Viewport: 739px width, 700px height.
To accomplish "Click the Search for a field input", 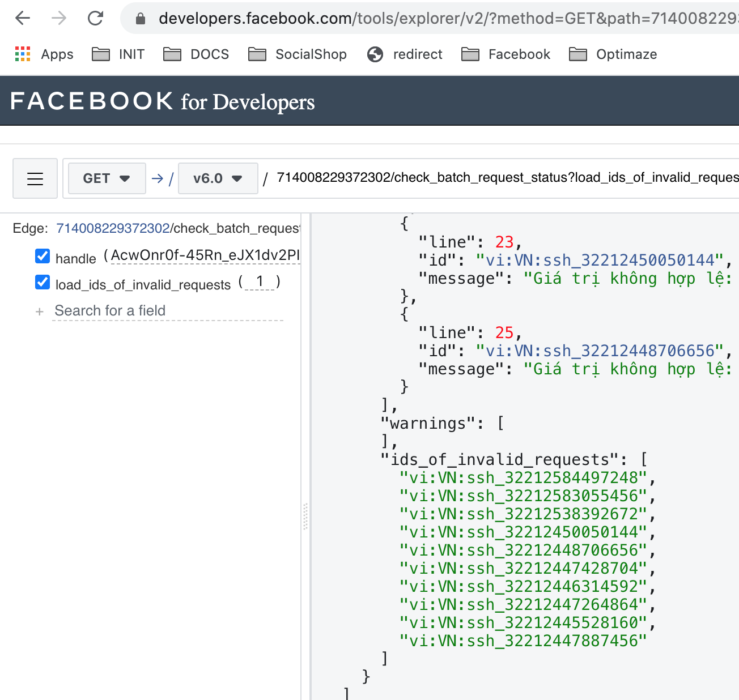I will click(x=168, y=311).
